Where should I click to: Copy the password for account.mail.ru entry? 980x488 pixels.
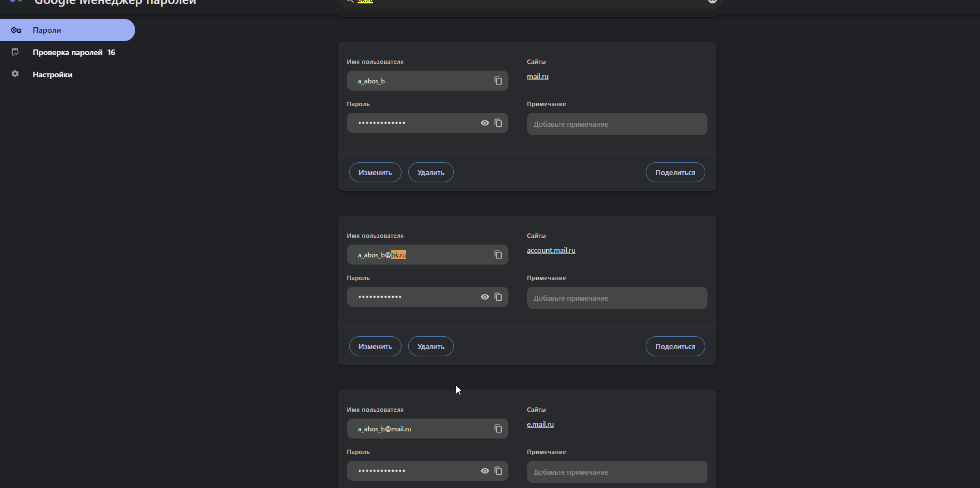pos(498,297)
